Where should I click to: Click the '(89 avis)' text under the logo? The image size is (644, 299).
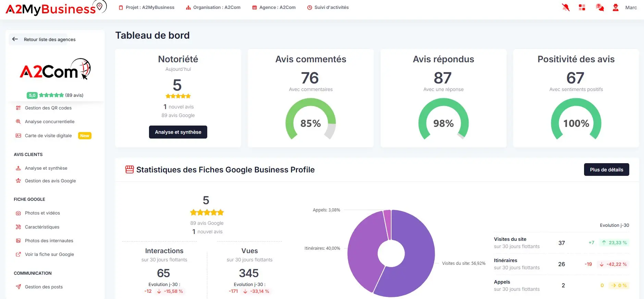coord(74,95)
